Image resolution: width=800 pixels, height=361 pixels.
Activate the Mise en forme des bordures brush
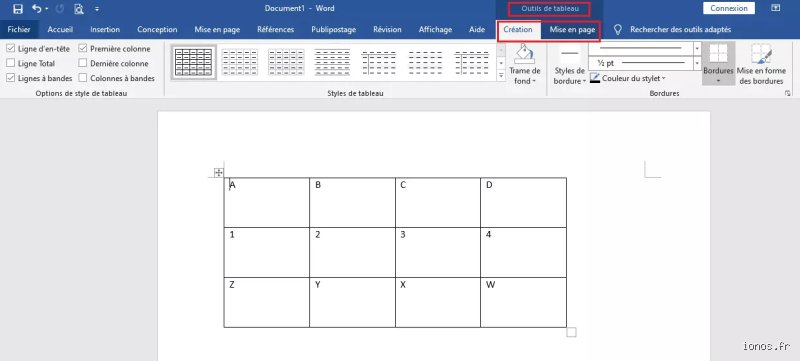pyautogui.click(x=761, y=54)
